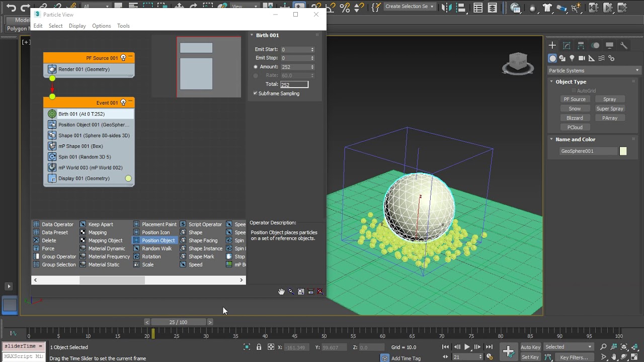644x362 pixels.
Task: Open the Tools menu in Particle View
Action: pos(123,26)
